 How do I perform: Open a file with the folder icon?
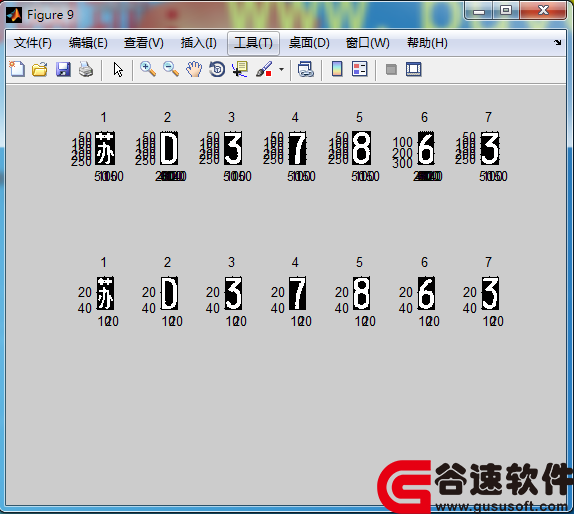[x=40, y=69]
